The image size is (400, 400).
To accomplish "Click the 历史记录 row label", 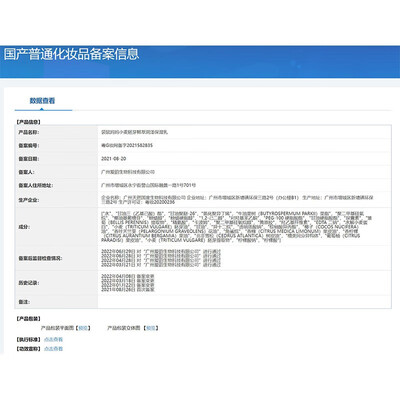I will [x=29, y=283].
